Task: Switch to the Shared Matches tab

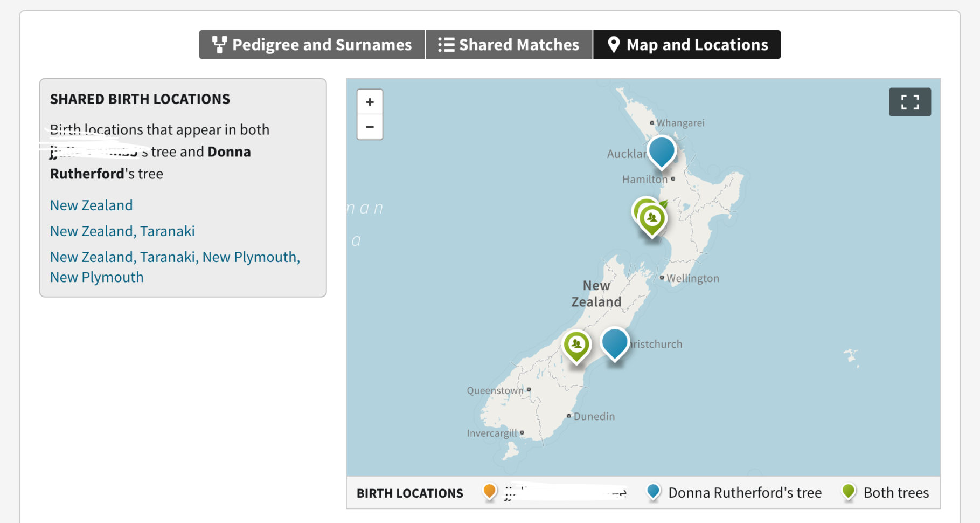Action: click(509, 44)
